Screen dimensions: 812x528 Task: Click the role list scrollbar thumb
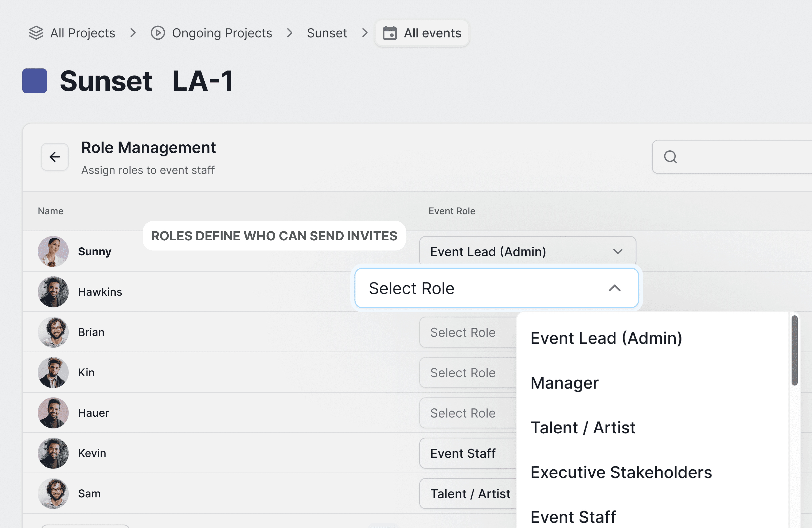coord(794,350)
